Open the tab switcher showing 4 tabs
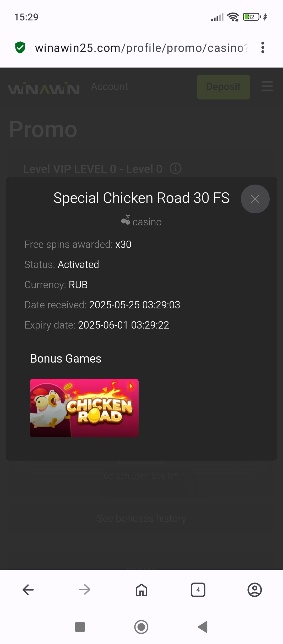The height and width of the screenshot is (644, 283). 198,590
